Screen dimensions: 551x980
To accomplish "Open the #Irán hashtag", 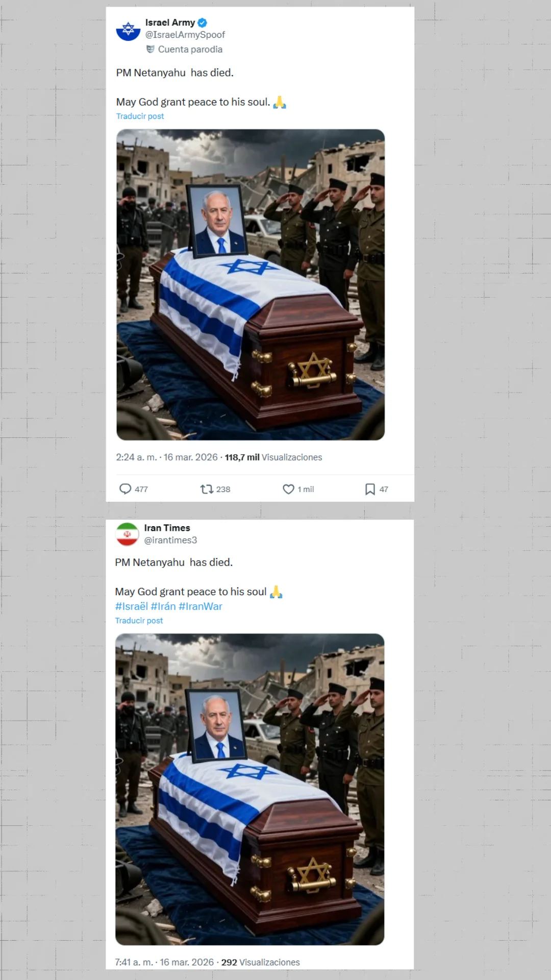I will tap(163, 606).
